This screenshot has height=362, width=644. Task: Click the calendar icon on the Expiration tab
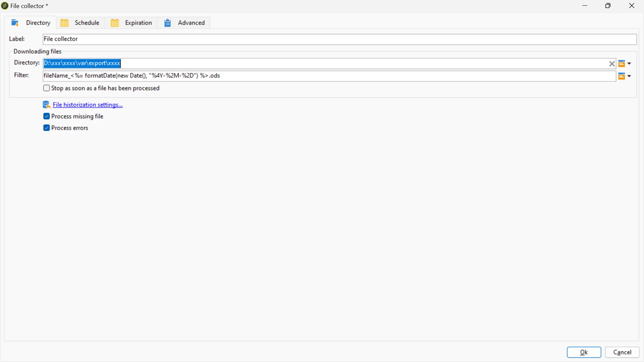coord(115,23)
